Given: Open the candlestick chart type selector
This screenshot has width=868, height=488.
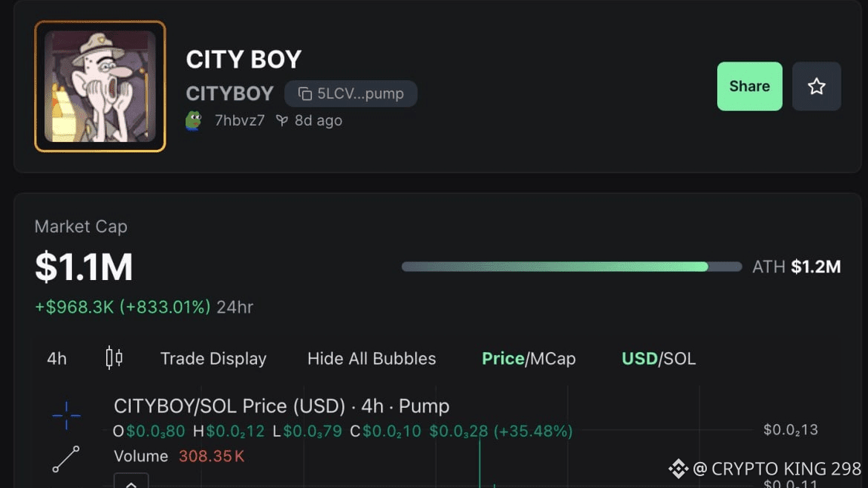Looking at the screenshot, I should [x=114, y=358].
